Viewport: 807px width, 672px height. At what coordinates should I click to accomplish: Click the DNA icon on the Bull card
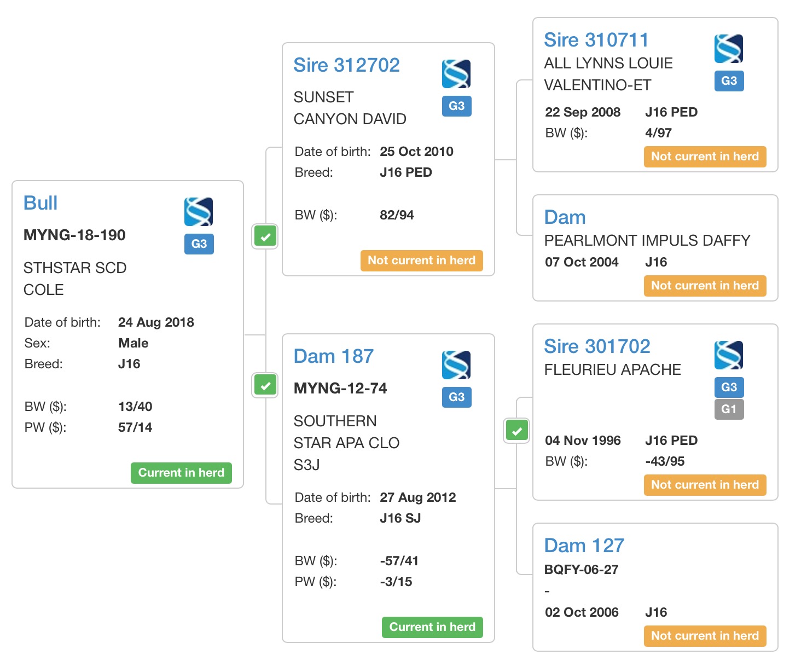pyautogui.click(x=198, y=212)
